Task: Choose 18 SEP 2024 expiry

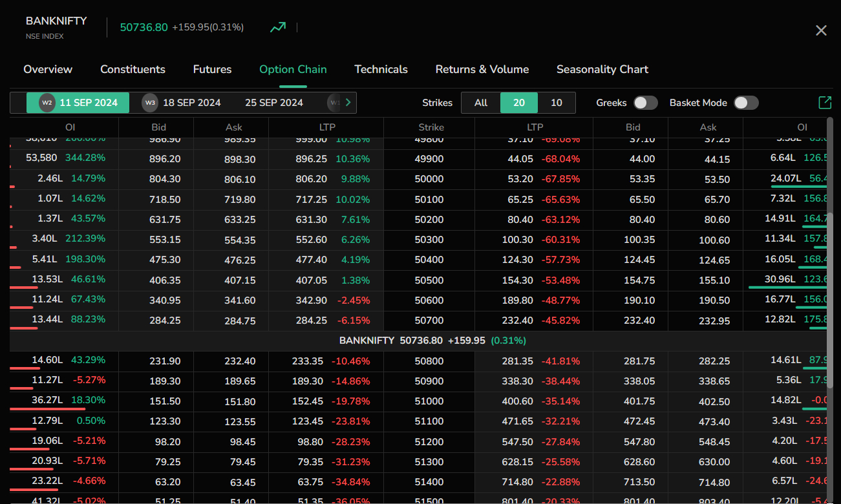Action: pos(182,103)
